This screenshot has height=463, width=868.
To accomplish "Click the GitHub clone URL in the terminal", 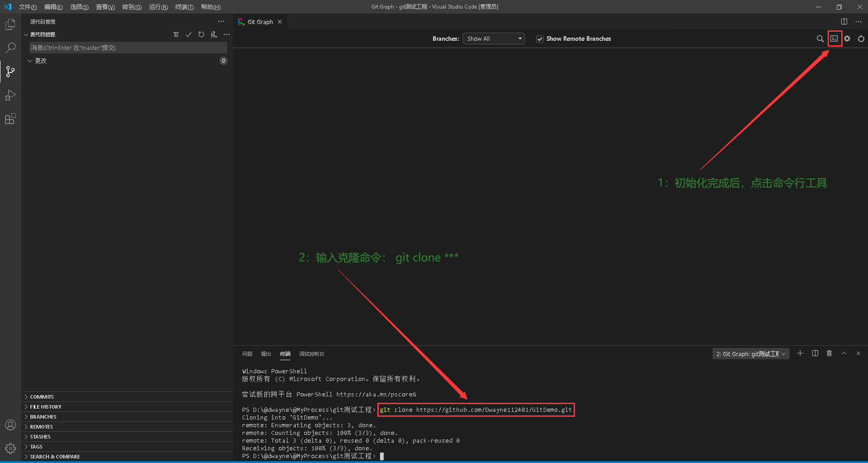I will tap(494, 410).
